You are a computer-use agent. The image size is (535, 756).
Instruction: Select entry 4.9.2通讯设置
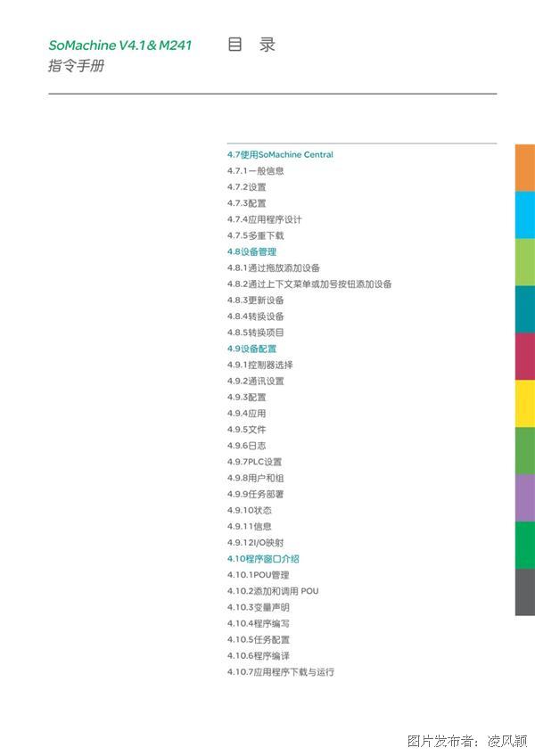[x=255, y=381]
